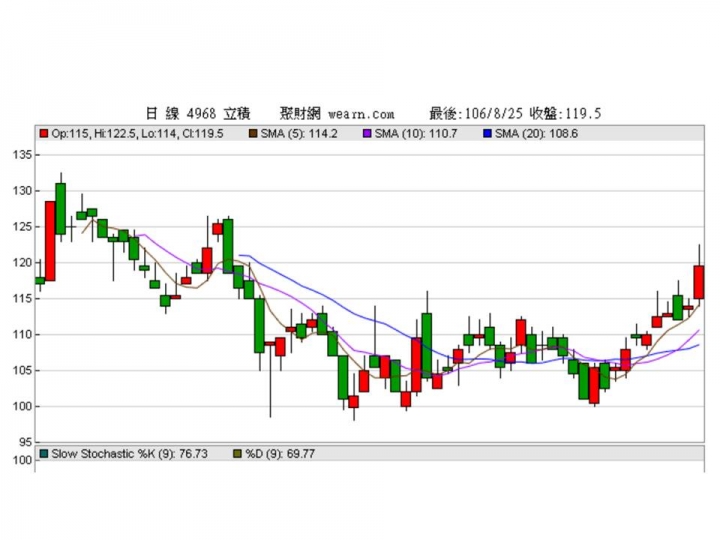Click the red OHLC legend swatch
This screenshot has height=540, width=720.
tap(44, 134)
